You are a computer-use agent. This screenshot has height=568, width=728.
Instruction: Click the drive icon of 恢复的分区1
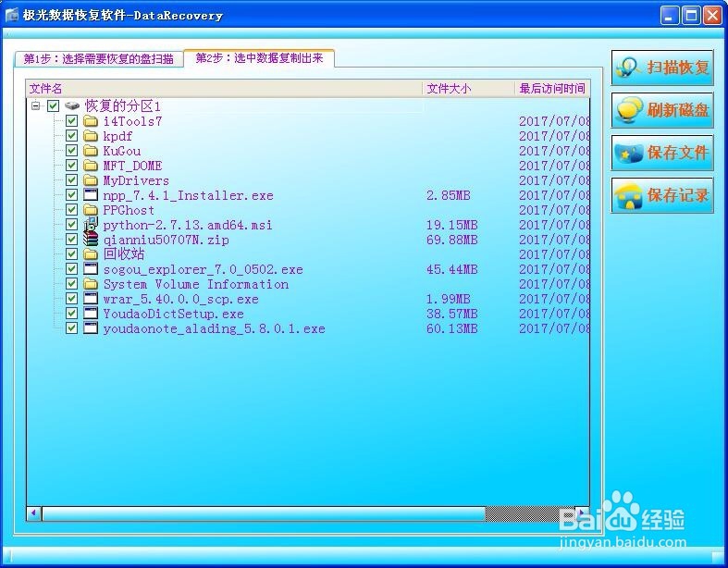tap(72, 105)
